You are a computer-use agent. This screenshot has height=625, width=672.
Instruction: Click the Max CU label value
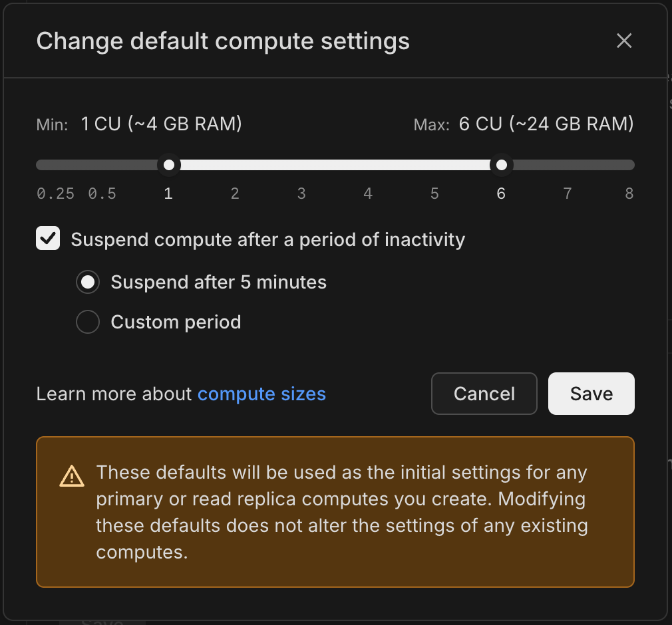[546, 124]
